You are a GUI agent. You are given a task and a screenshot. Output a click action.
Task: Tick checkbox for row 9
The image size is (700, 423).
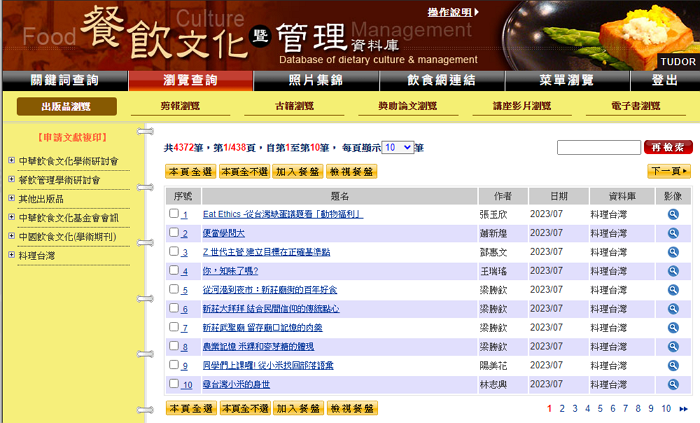click(x=174, y=365)
